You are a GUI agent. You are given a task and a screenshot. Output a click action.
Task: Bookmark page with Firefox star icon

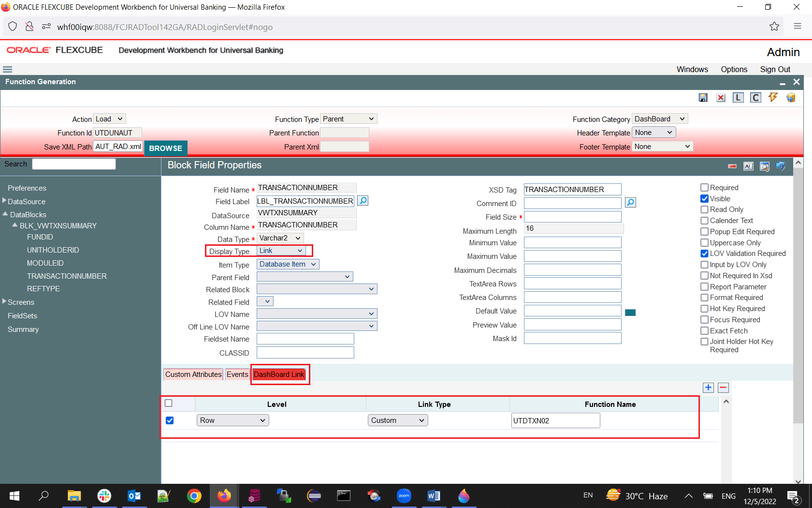(x=774, y=27)
